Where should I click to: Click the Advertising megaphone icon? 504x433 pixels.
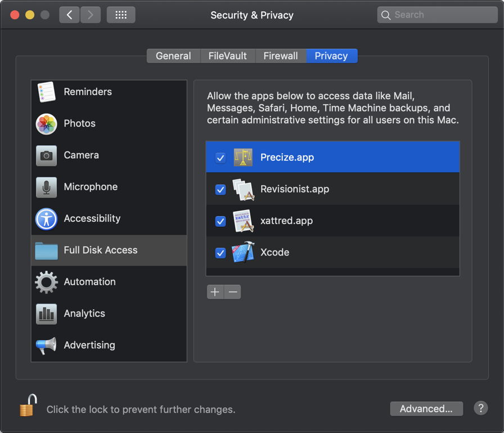[x=46, y=345]
